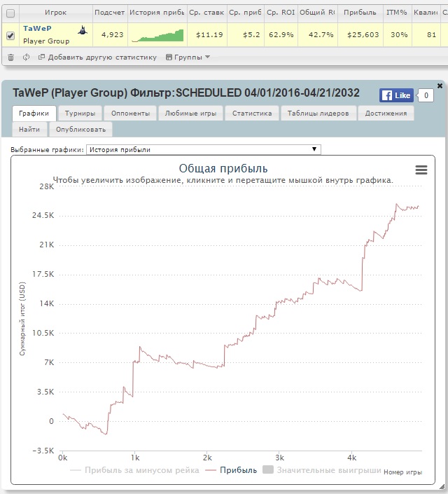
Task: Switch to the Графики tab
Action: click(34, 114)
